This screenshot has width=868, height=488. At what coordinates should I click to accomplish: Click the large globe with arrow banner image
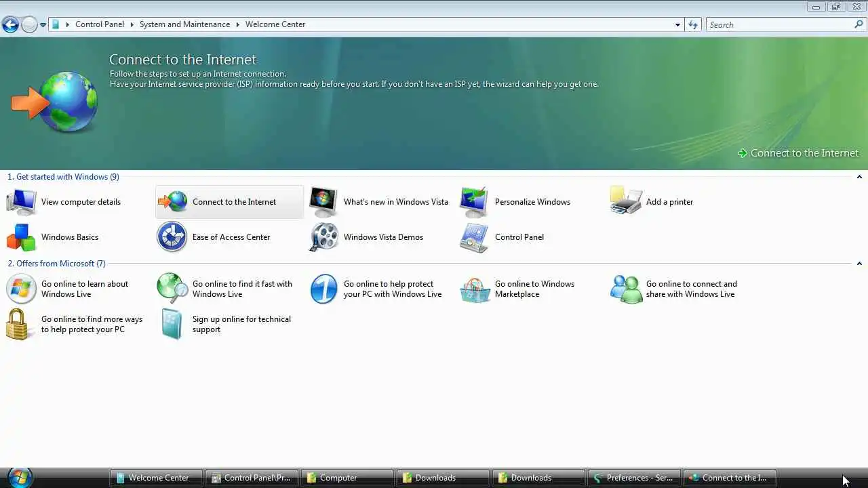[55, 102]
